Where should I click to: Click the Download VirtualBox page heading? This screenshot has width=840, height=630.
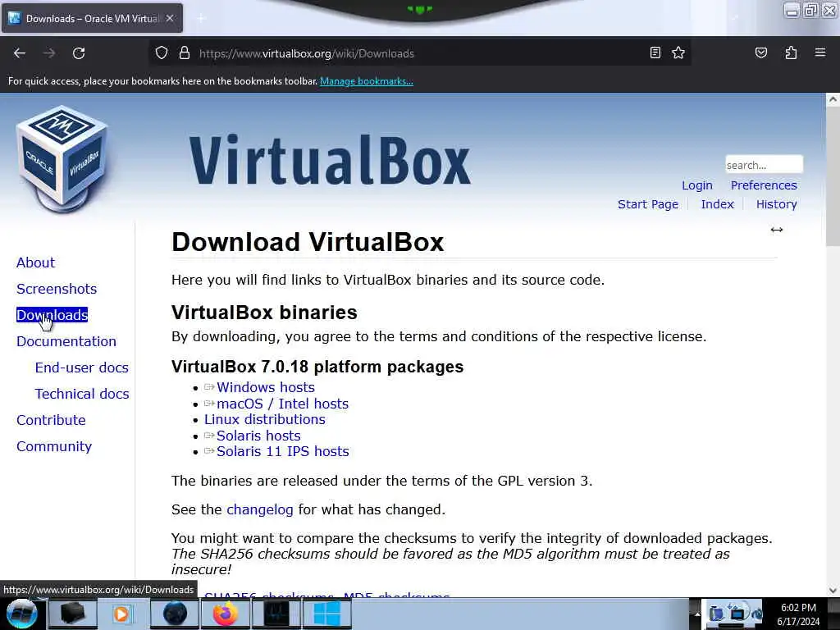[308, 242]
